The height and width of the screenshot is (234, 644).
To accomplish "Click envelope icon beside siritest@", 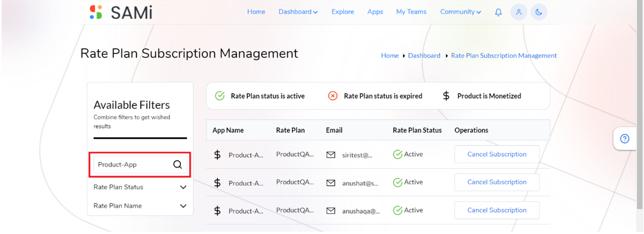I will click(331, 155).
